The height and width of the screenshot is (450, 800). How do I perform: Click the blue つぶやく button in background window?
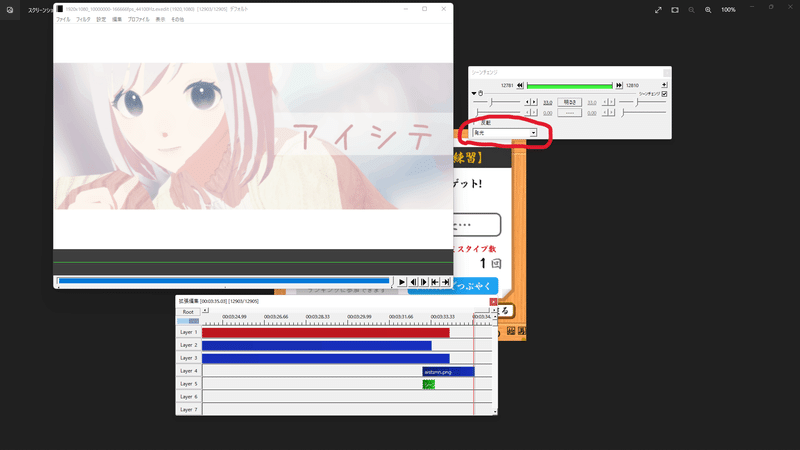453,286
